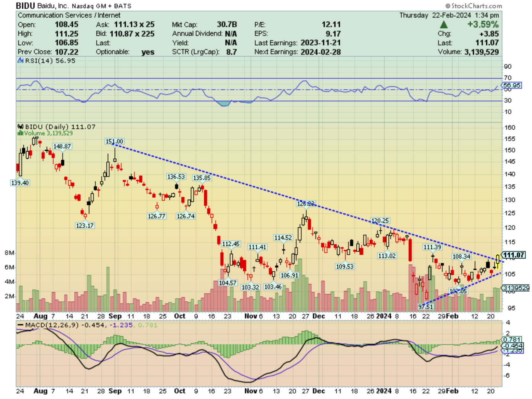532x399 pixels.
Task: Click the Bid quote 110.87 x 225
Action: 132,34
